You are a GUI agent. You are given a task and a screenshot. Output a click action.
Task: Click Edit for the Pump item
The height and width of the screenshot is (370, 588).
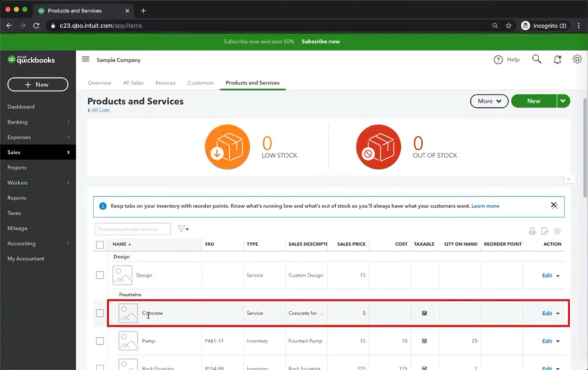tap(547, 341)
